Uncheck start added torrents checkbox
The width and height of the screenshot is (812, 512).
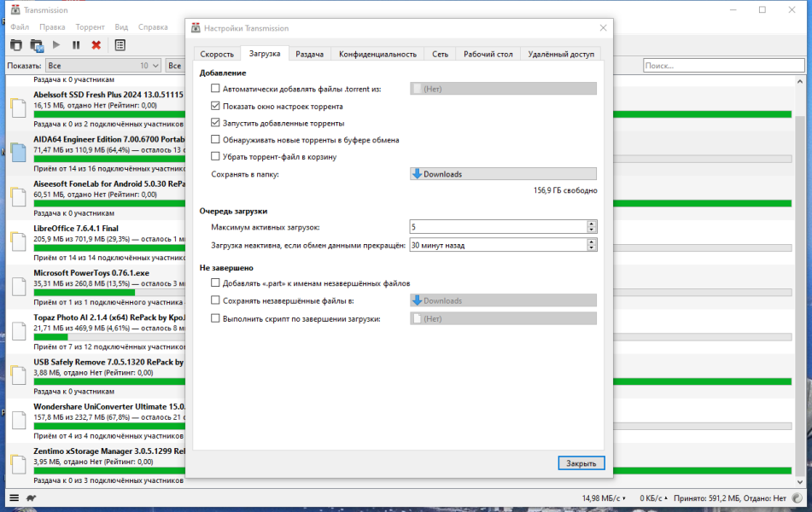click(215, 123)
